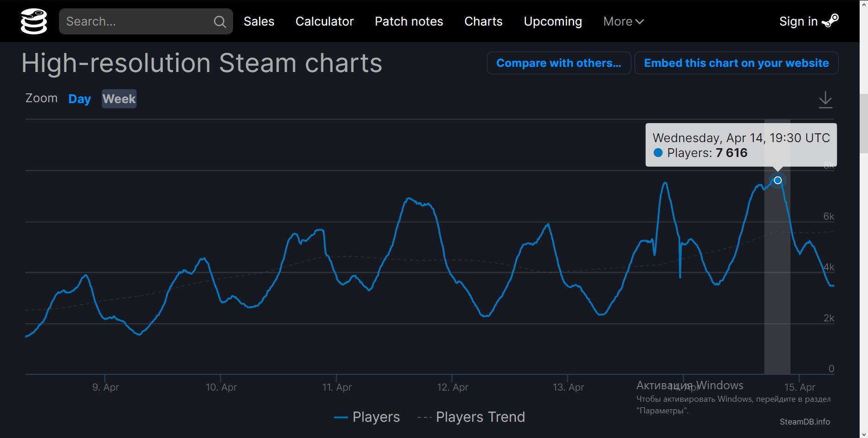
Task: Click Embed this chart on your website
Action: pyautogui.click(x=737, y=63)
